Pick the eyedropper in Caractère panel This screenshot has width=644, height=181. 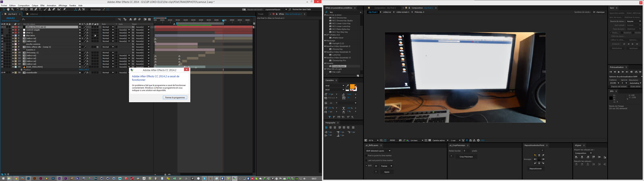click(347, 86)
